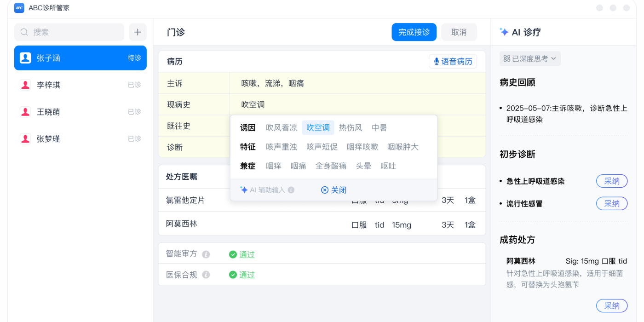Click the AI 诊疗 sparkle icon
The image size is (644, 322).
pos(504,32)
